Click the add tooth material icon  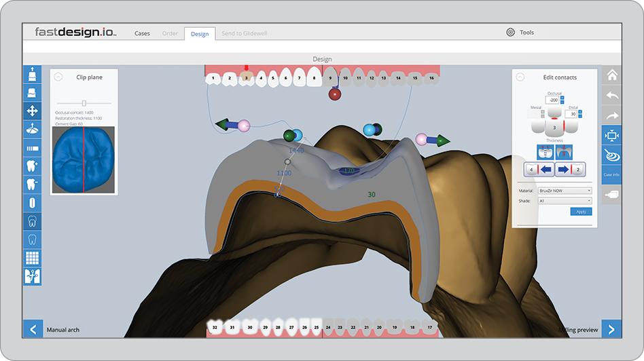tap(32, 166)
